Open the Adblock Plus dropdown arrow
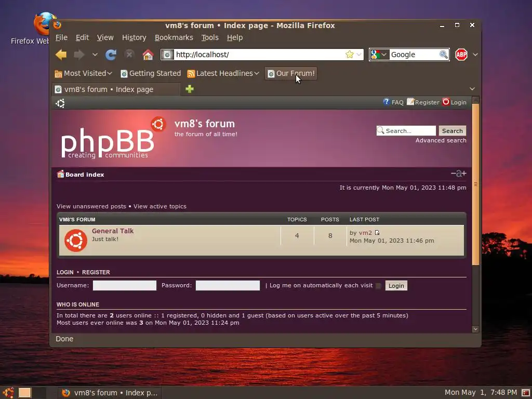 point(475,55)
